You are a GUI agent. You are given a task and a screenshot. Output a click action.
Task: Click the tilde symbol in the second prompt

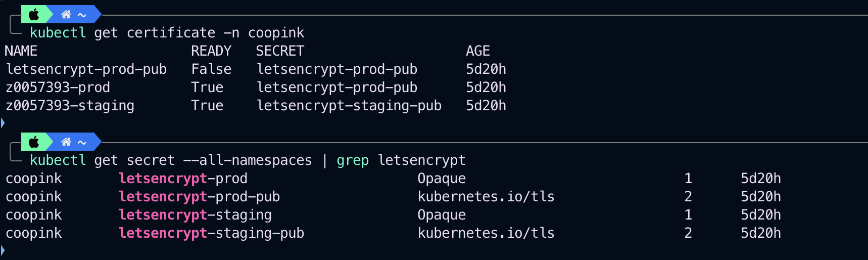pyautogui.click(x=82, y=143)
